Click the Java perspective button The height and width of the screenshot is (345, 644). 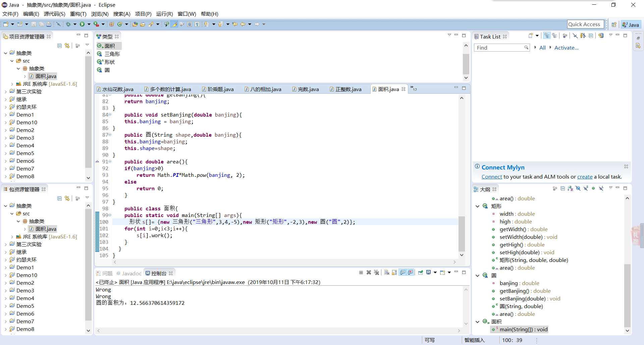[x=631, y=24]
